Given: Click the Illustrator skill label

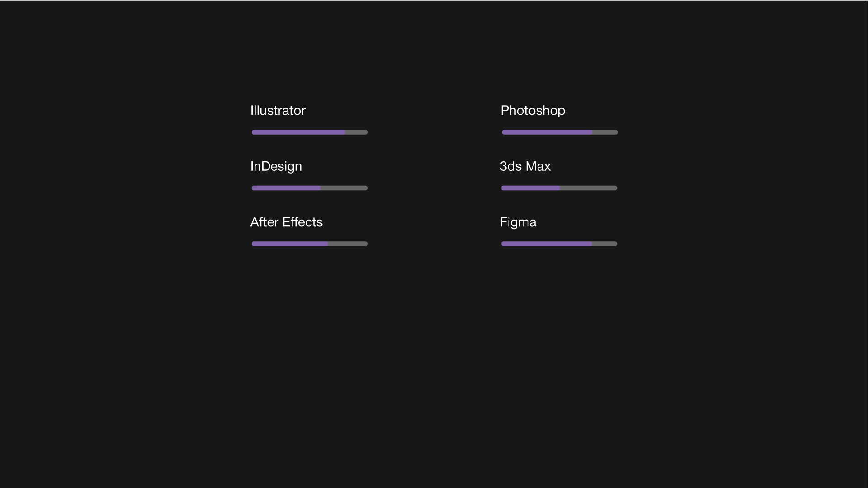Looking at the screenshot, I should pos(278,111).
